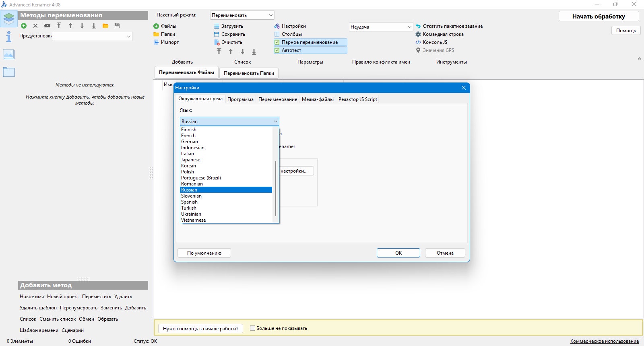Move method to top in methods toolbar
The width and height of the screenshot is (644, 346).
click(59, 26)
